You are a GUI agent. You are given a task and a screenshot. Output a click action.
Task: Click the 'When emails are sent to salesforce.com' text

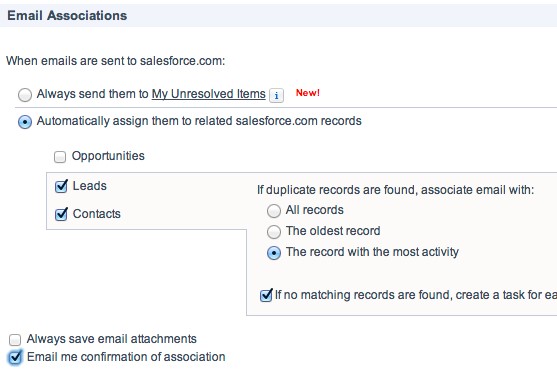point(115,61)
